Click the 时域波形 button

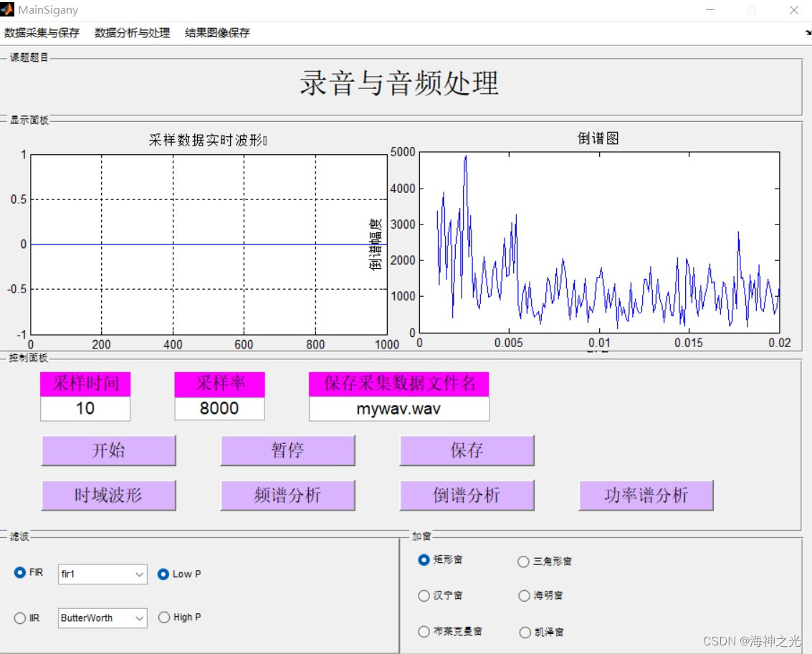(109, 496)
